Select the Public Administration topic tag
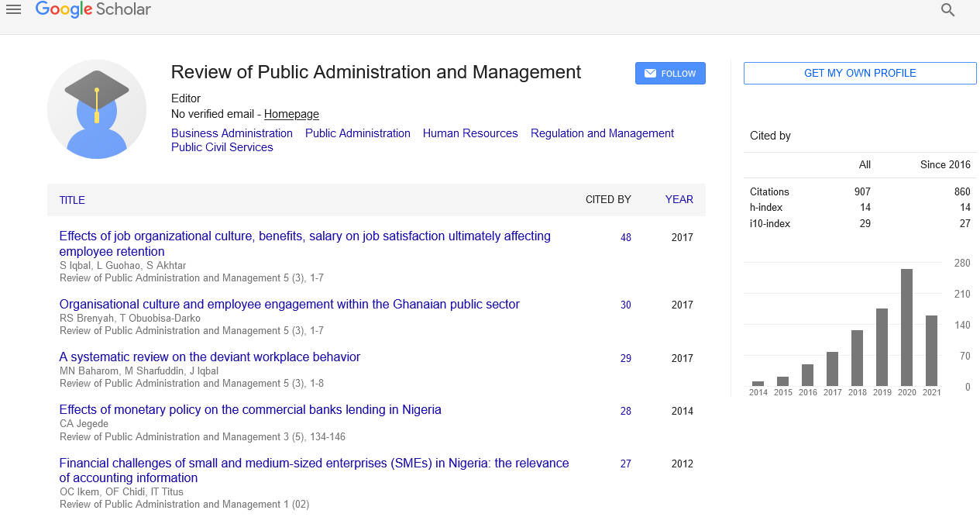The height and width of the screenshot is (517, 980). (358, 133)
